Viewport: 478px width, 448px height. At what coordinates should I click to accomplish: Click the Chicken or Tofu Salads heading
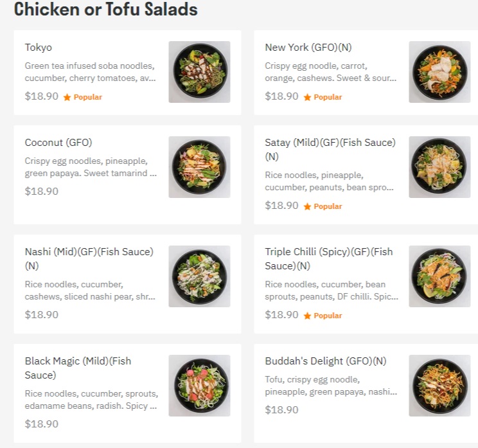click(x=105, y=10)
